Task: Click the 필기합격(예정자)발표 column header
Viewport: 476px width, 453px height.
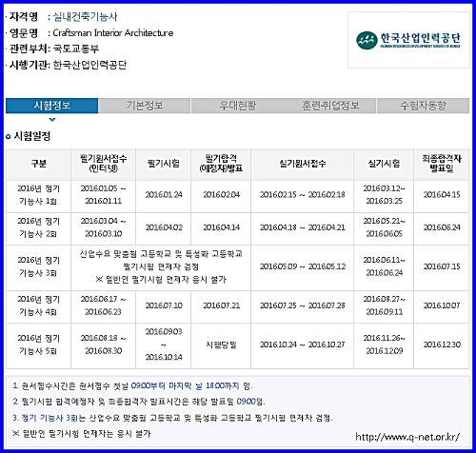Action: (x=221, y=164)
